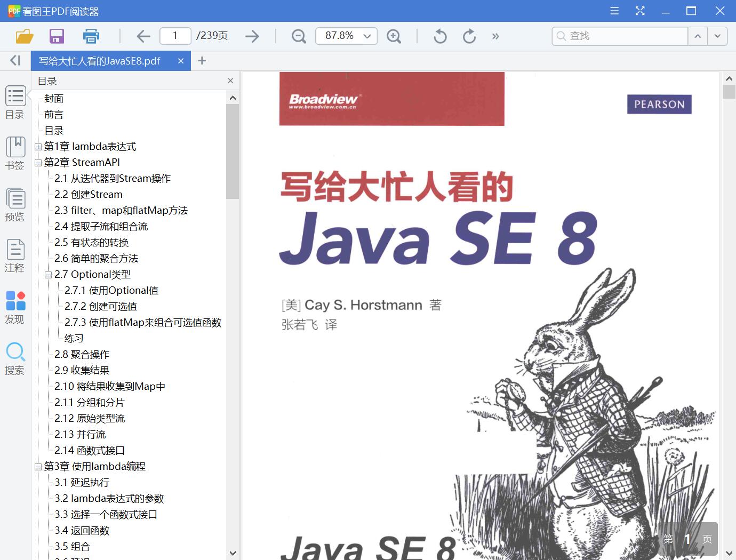Select 2.5 有状态的转换
Image resolution: width=736 pixels, height=560 pixels.
coord(92,243)
